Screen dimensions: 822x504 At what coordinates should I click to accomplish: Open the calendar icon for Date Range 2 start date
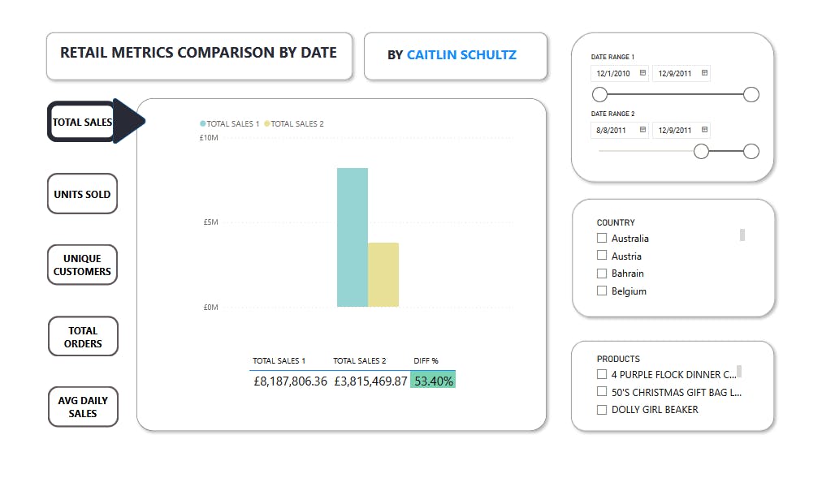[642, 129]
